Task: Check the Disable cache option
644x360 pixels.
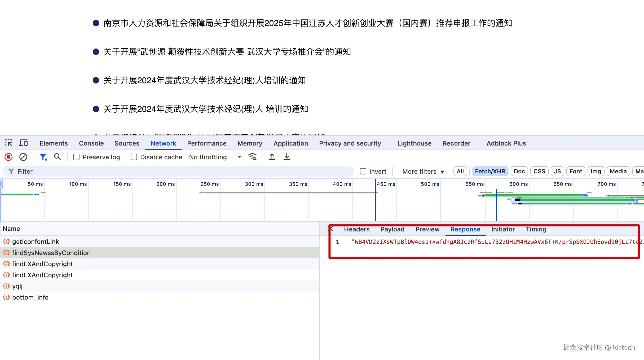Action: tap(134, 157)
